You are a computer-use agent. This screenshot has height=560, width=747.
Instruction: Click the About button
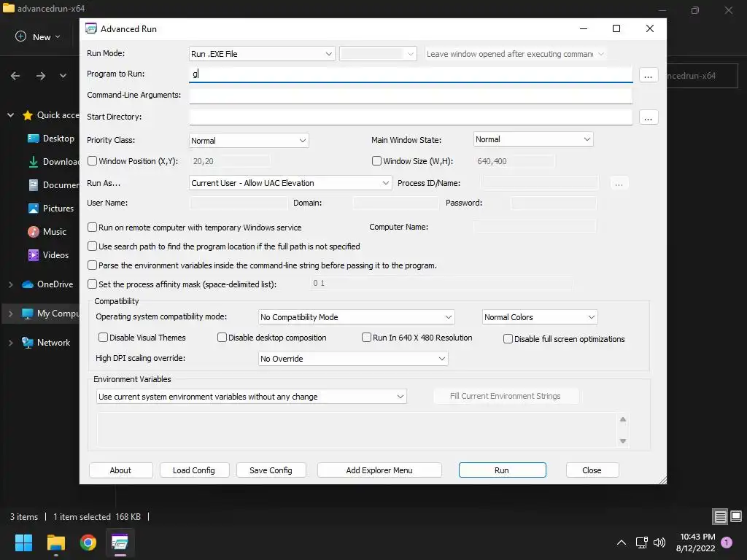[x=120, y=470]
